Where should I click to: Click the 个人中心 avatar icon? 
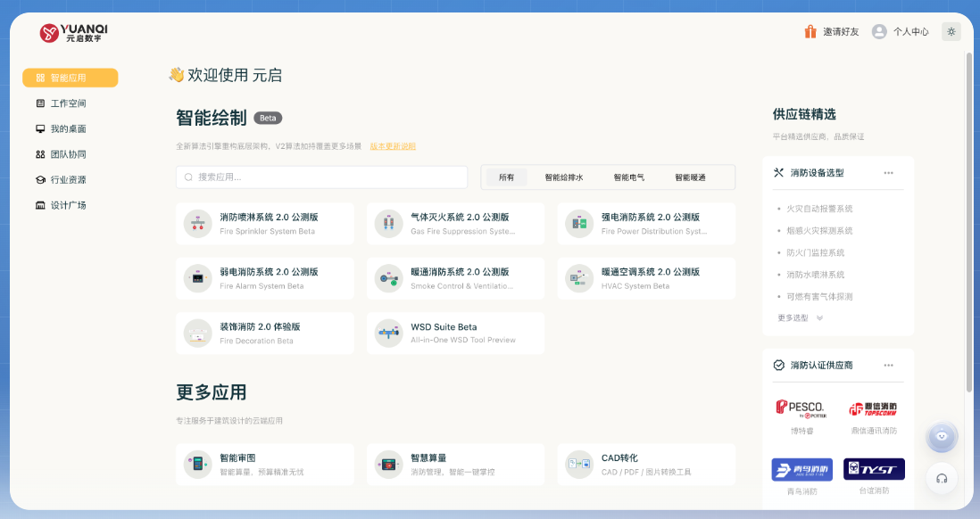click(879, 31)
